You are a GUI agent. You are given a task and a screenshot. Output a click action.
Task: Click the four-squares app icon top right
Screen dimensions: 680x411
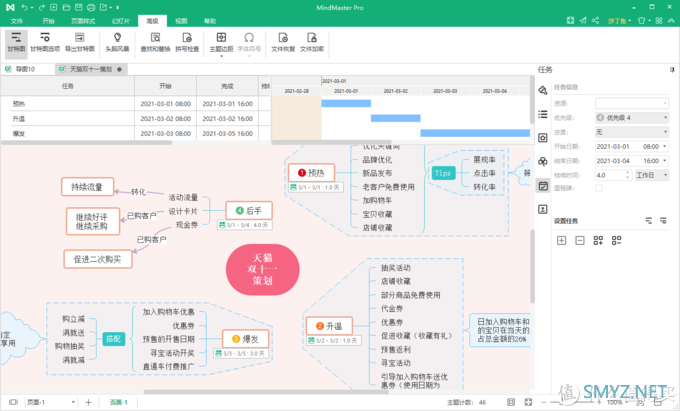659,20
